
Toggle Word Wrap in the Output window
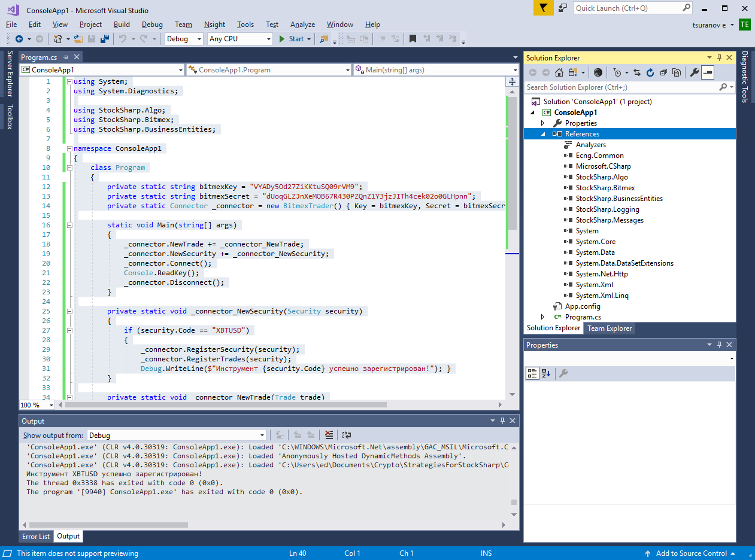tap(346, 435)
